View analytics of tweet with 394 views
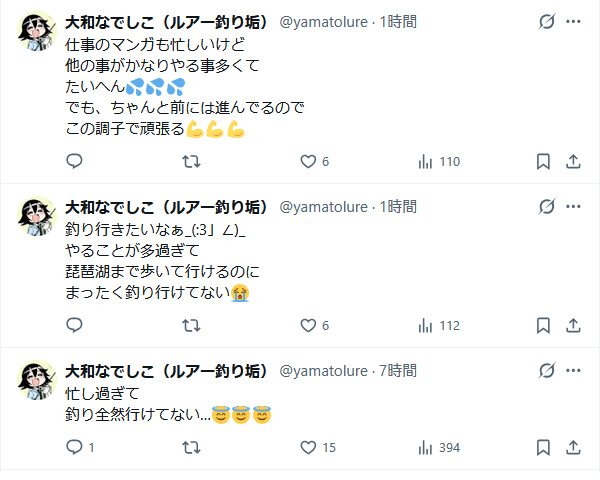Screen dimensions: 600x480 coord(425,447)
